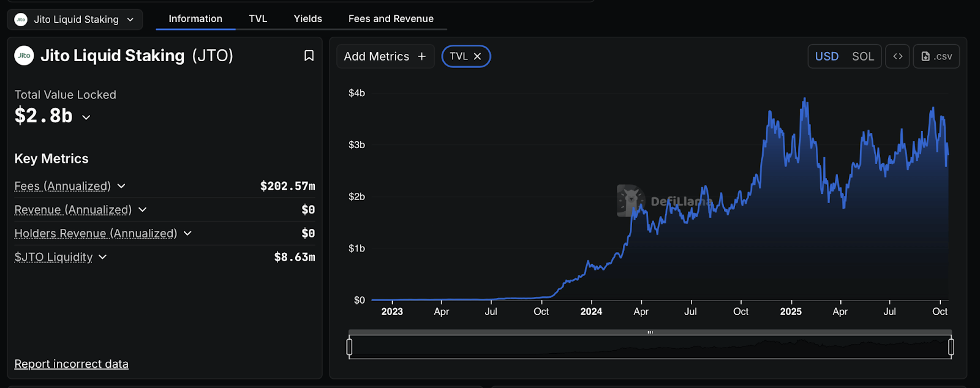Screen dimensions: 980x388
Task: Expand Total Value Locked breakdown chevron
Action: point(86,117)
